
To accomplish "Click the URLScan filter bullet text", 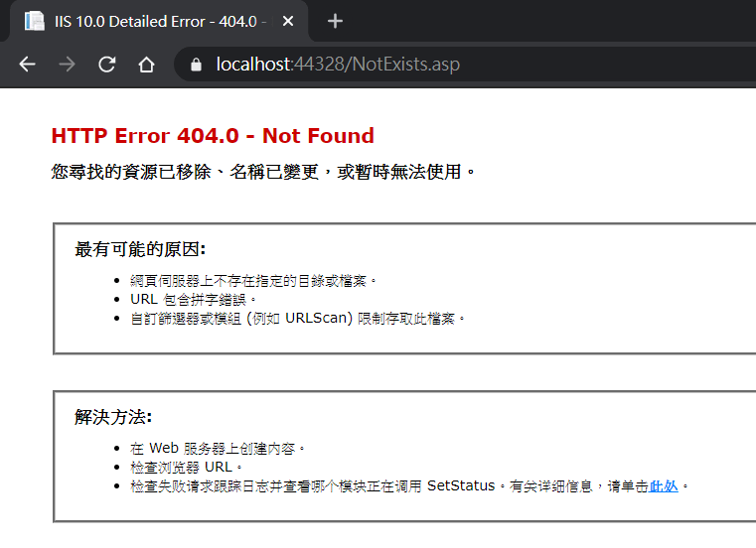I will (297, 318).
